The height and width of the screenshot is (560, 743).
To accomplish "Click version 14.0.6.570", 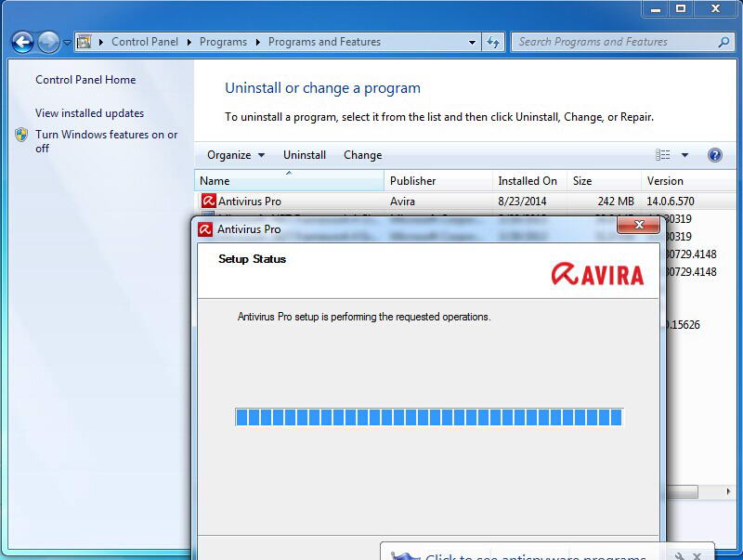I will point(670,202).
